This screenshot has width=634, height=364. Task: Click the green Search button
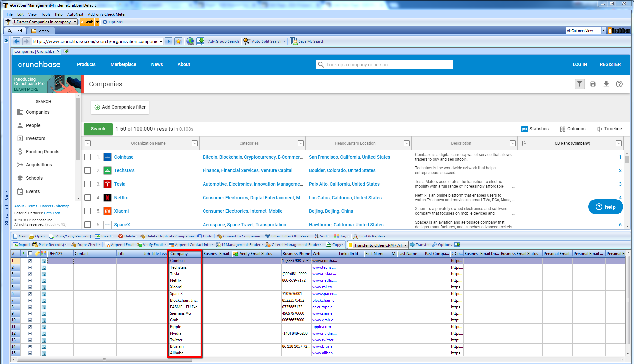coord(98,129)
